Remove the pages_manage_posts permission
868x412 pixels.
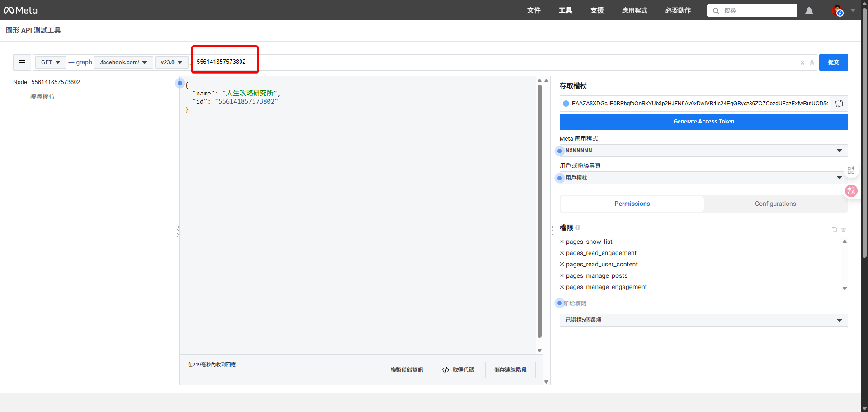[x=562, y=275]
